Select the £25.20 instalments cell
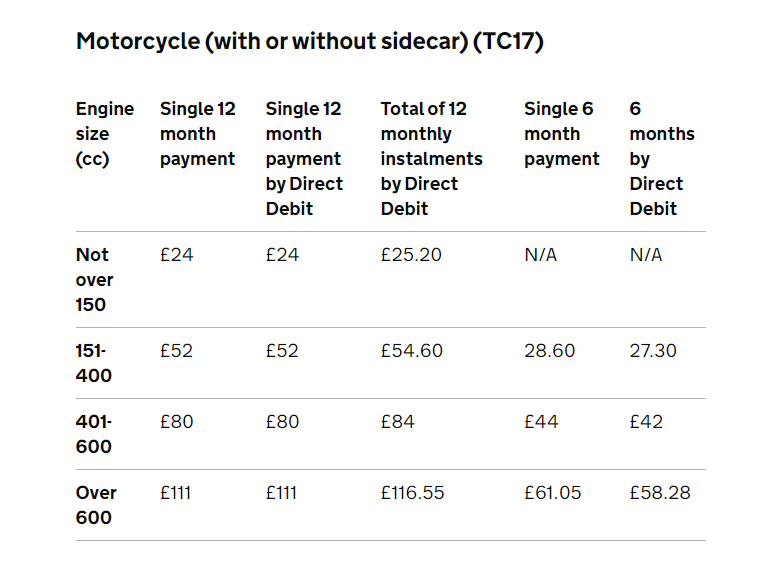 point(411,255)
